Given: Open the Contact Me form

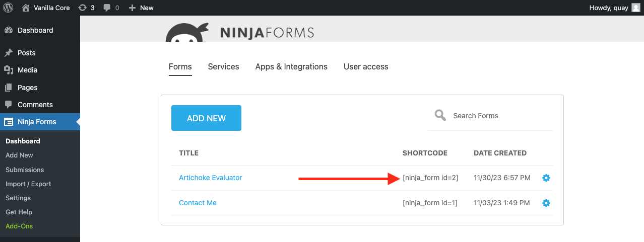Looking at the screenshot, I should click(x=198, y=203).
